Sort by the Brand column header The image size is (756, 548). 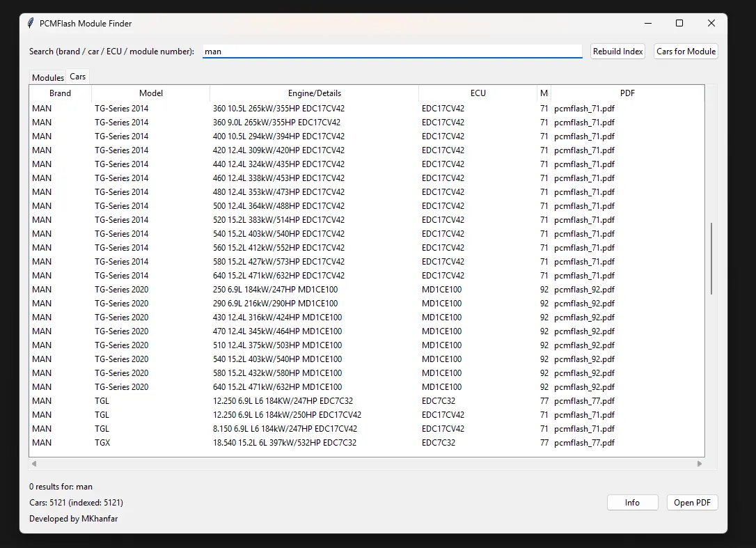pos(60,93)
